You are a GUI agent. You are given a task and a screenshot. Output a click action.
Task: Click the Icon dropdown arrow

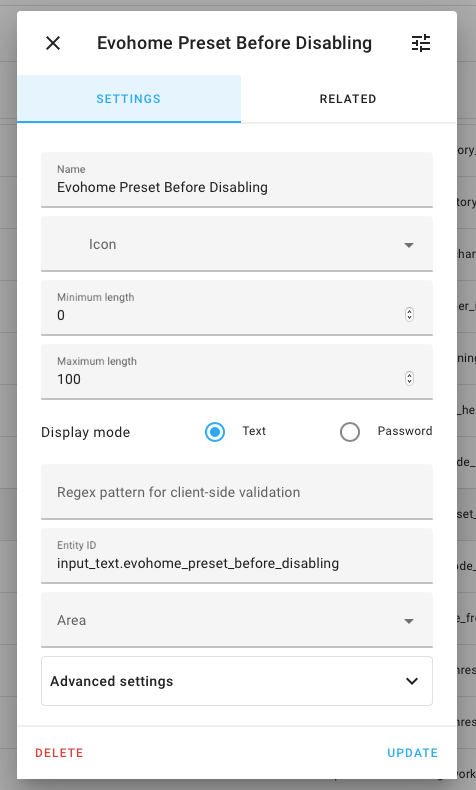point(409,245)
